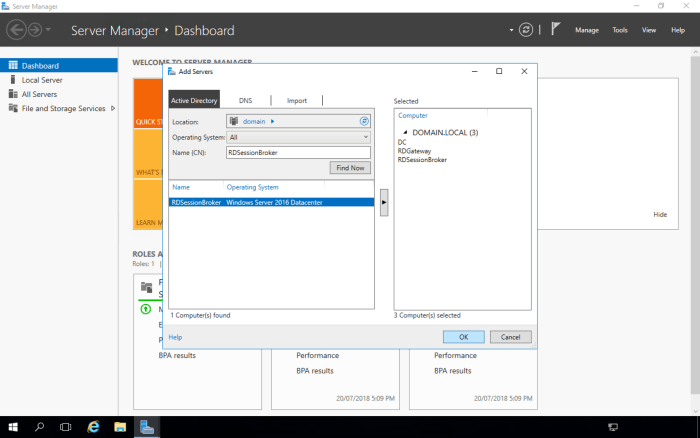Click File and Storage Services tile icon
This screenshot has height=438, width=700.
pos(146,287)
